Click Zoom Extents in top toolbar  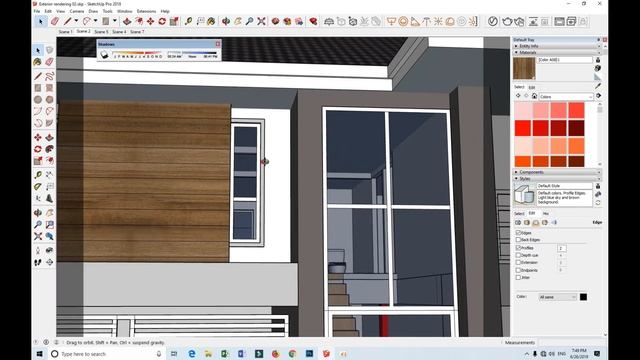point(261,21)
